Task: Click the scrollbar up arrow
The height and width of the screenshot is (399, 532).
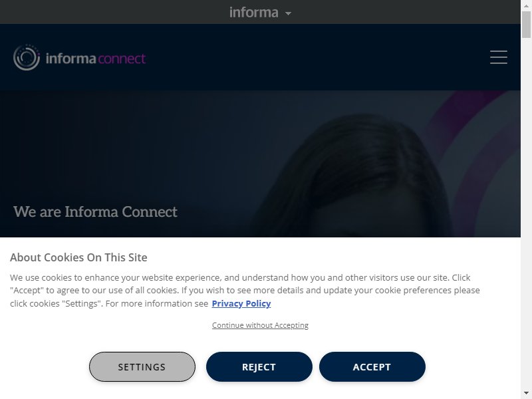Action: pyautogui.click(x=526, y=5)
